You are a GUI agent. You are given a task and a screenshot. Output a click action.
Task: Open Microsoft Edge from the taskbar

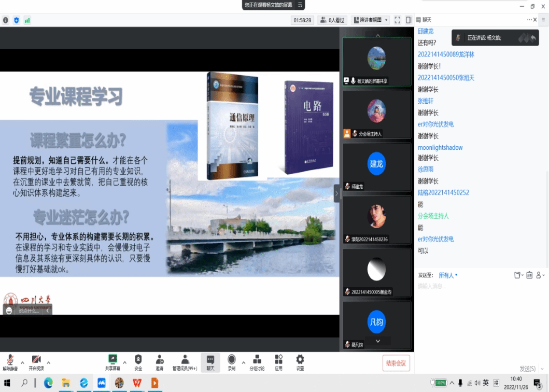coord(48,383)
